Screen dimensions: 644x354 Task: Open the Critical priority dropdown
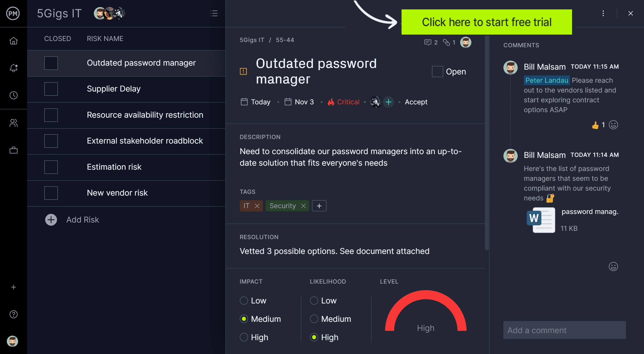tap(348, 102)
